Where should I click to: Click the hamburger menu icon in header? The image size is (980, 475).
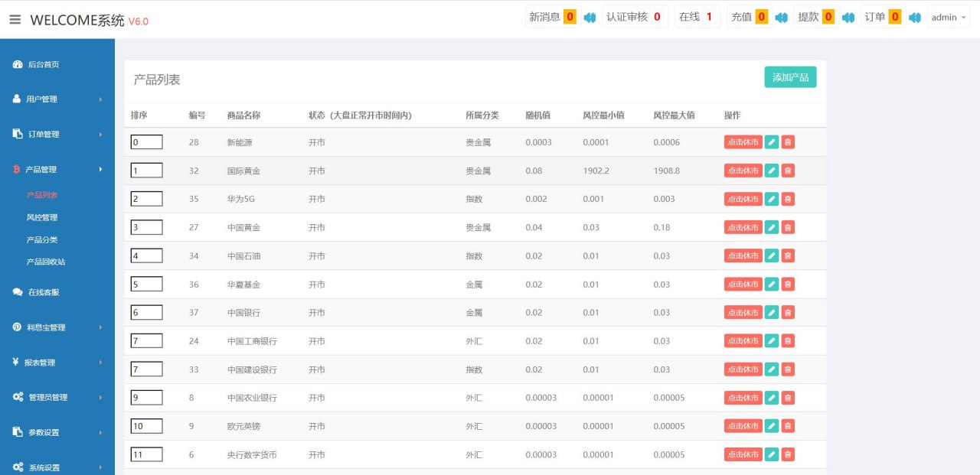15,20
